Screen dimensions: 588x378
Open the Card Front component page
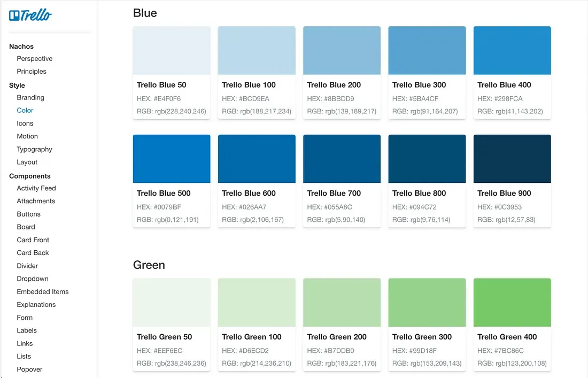click(x=32, y=240)
